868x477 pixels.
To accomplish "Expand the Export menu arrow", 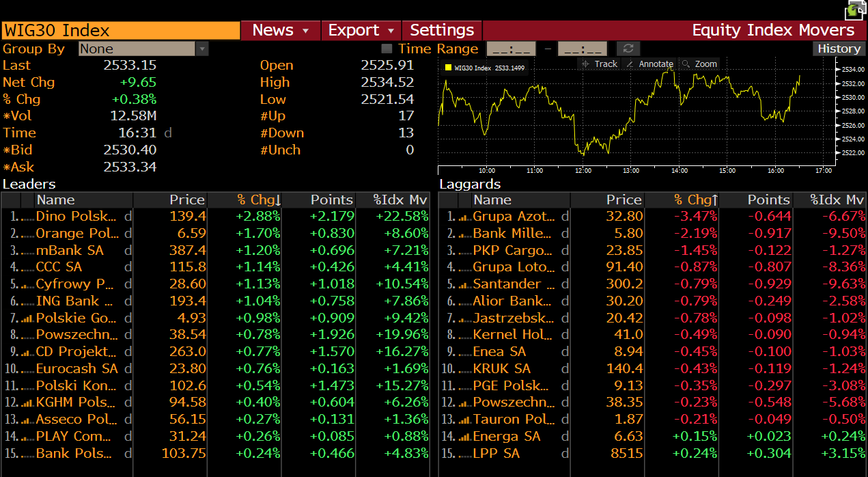I will [391, 31].
